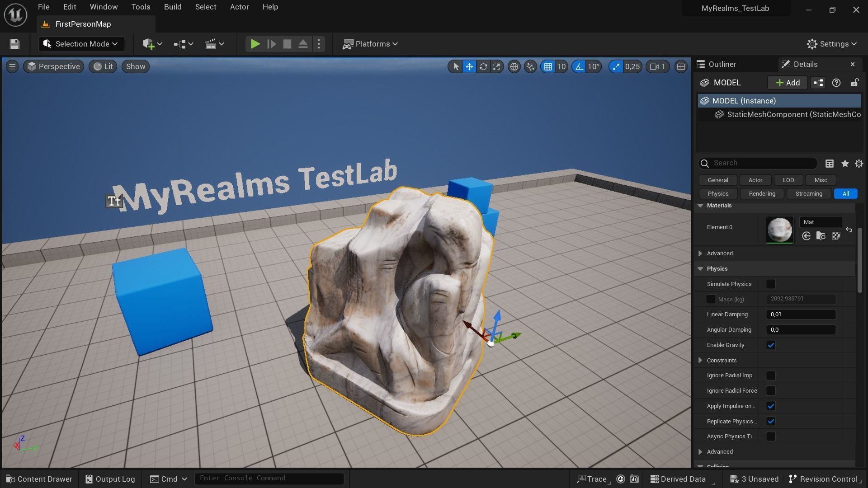Viewport: 868px width, 488px height.
Task: Click the Lit view mode button
Action: (103, 66)
